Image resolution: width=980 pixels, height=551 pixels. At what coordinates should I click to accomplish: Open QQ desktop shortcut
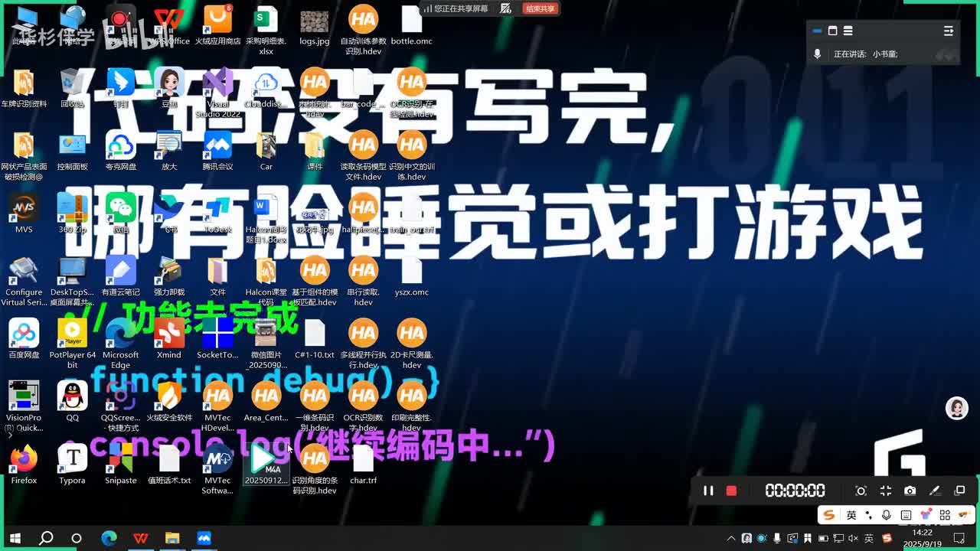click(x=72, y=403)
